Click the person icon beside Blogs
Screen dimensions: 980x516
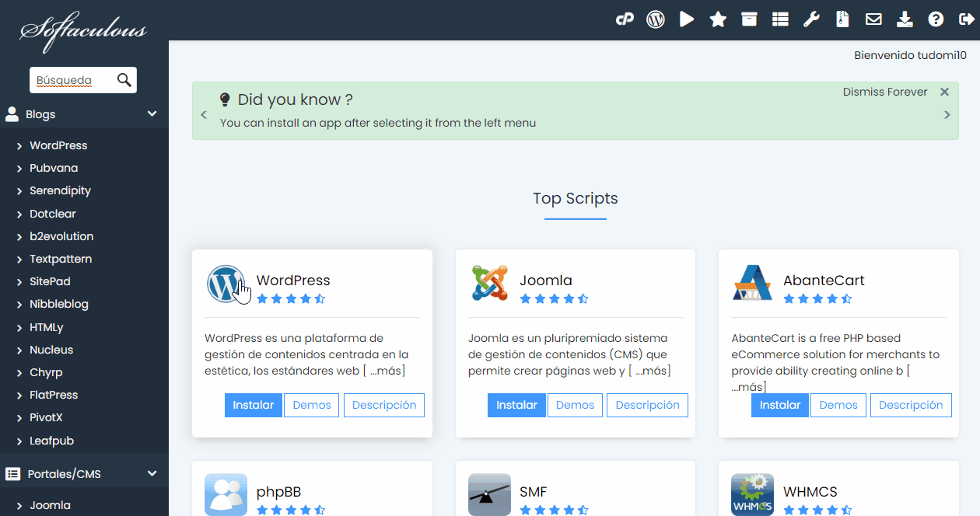12,114
